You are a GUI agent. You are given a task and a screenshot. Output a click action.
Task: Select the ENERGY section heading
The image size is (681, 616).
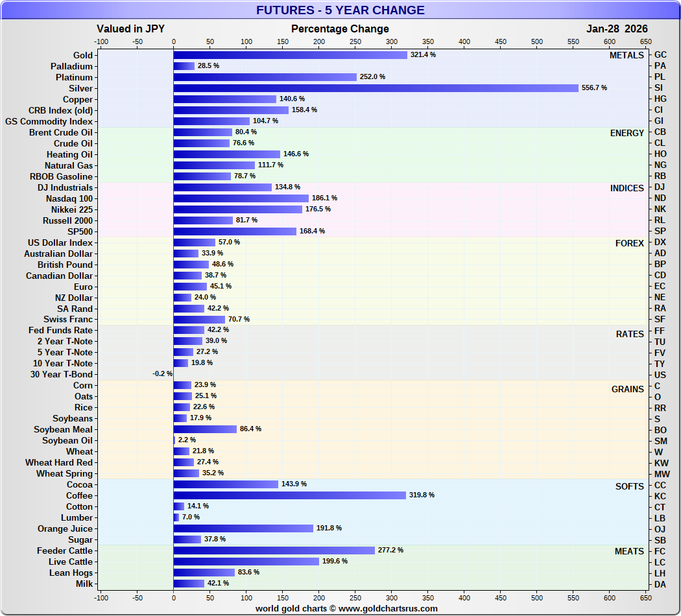click(x=627, y=133)
